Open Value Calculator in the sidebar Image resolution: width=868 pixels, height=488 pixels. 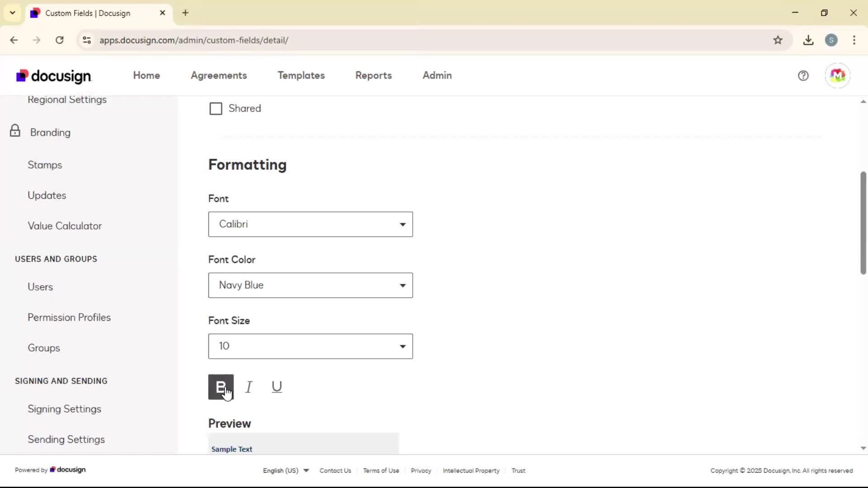pyautogui.click(x=65, y=226)
